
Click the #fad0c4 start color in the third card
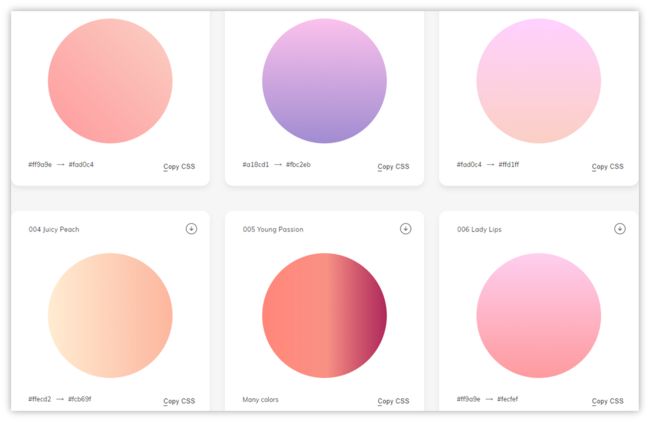pos(469,165)
